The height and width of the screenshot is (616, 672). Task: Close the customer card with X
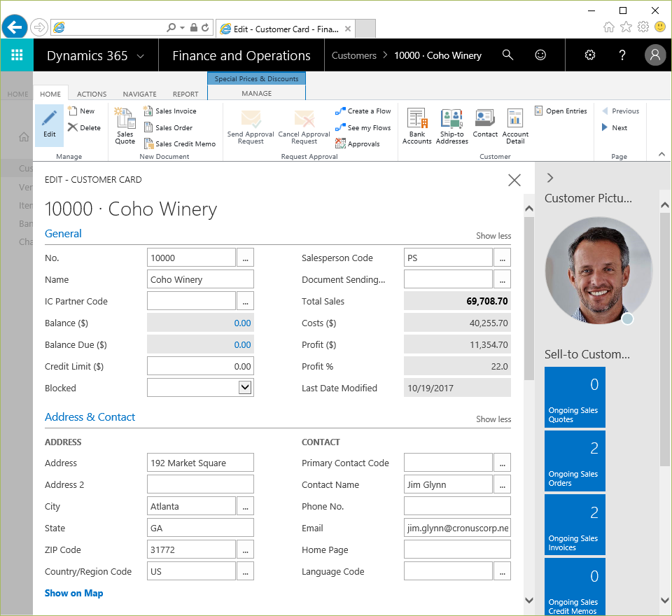coord(514,180)
